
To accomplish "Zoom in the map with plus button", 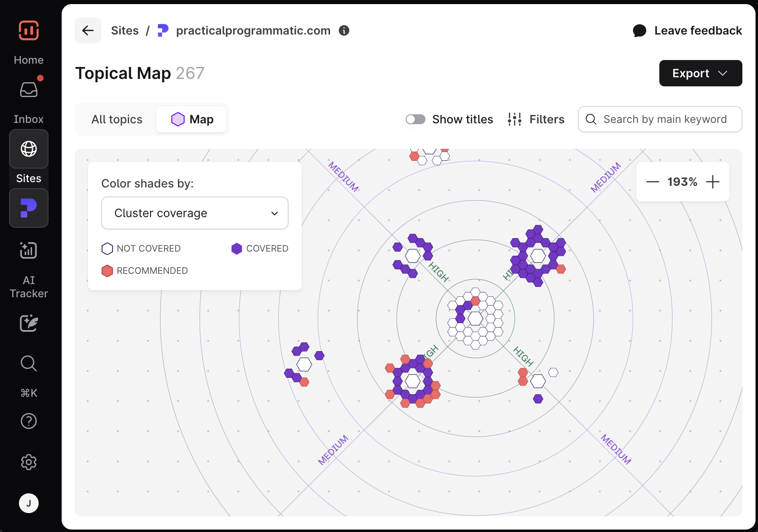I will click(x=713, y=182).
